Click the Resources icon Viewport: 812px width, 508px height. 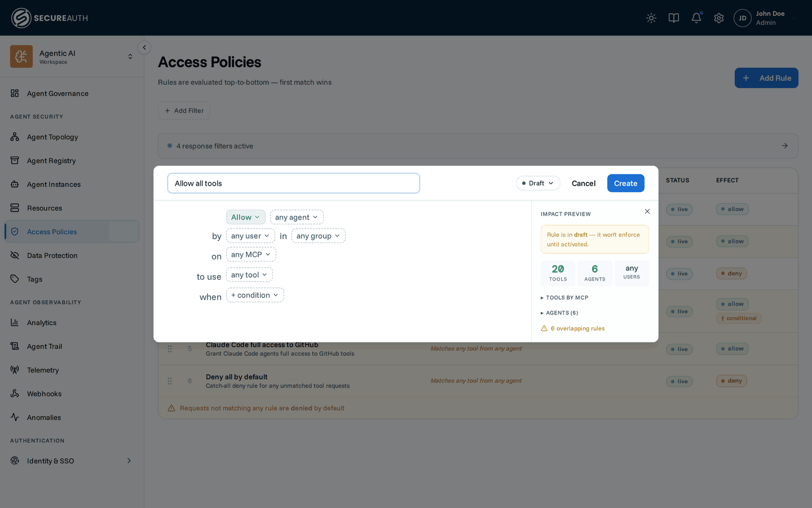pyautogui.click(x=15, y=208)
